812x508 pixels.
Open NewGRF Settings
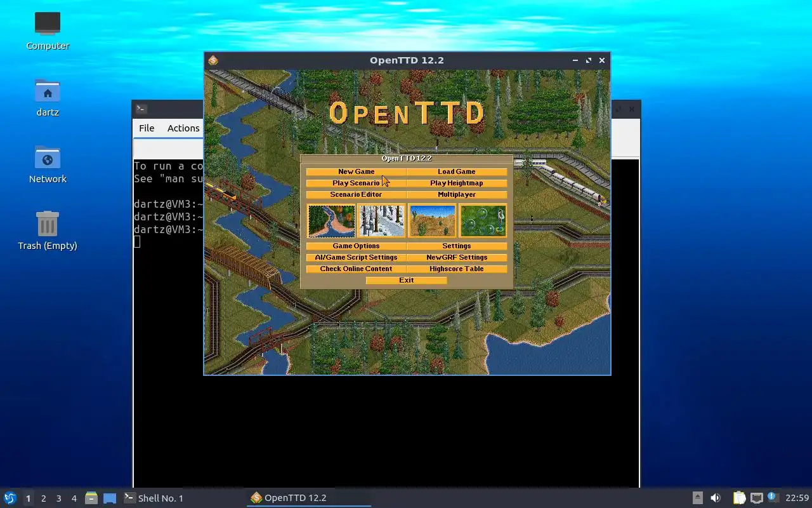457,257
